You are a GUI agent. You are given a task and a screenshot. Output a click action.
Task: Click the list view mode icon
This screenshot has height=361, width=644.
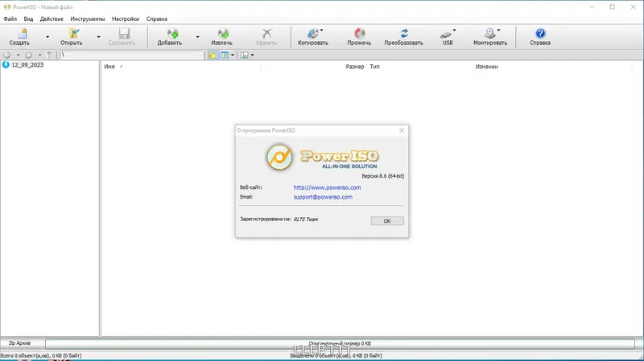pyautogui.click(x=225, y=55)
